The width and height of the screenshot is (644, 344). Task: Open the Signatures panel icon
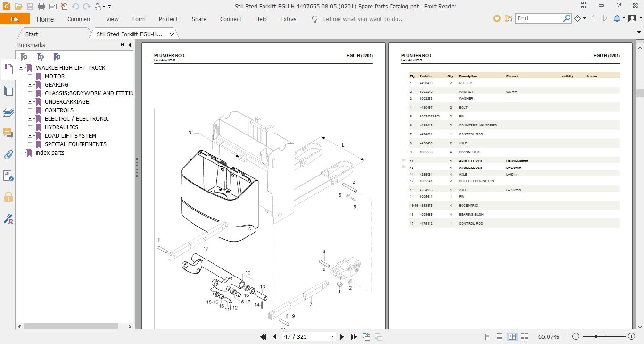(x=8, y=176)
